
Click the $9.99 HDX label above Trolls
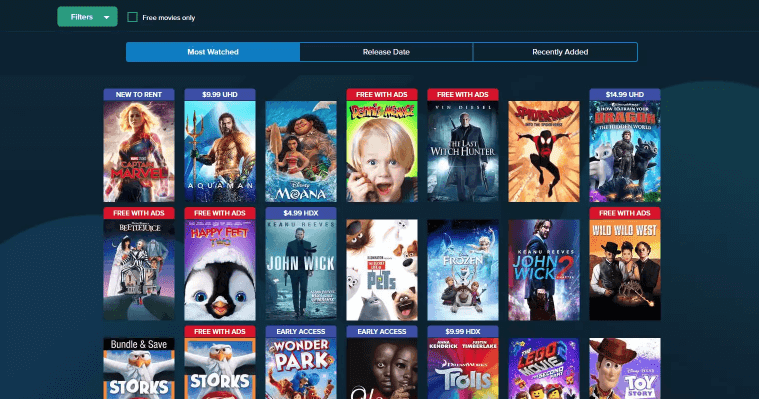pyautogui.click(x=463, y=332)
